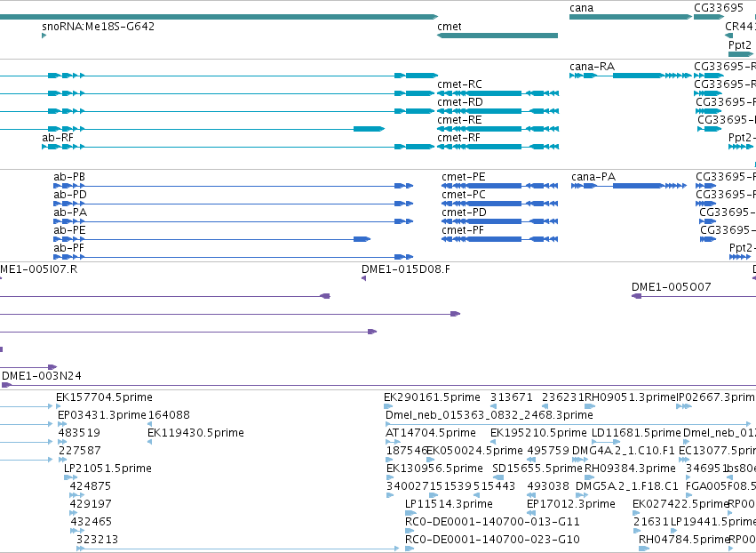Select the 313671 EST label
Viewport: 756px width, 553px height.
[512, 397]
